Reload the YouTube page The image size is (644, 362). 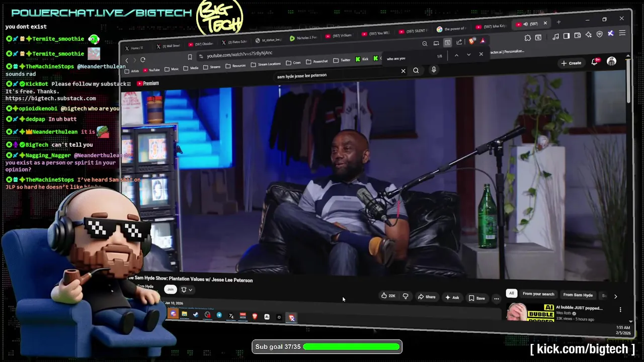coord(143,59)
